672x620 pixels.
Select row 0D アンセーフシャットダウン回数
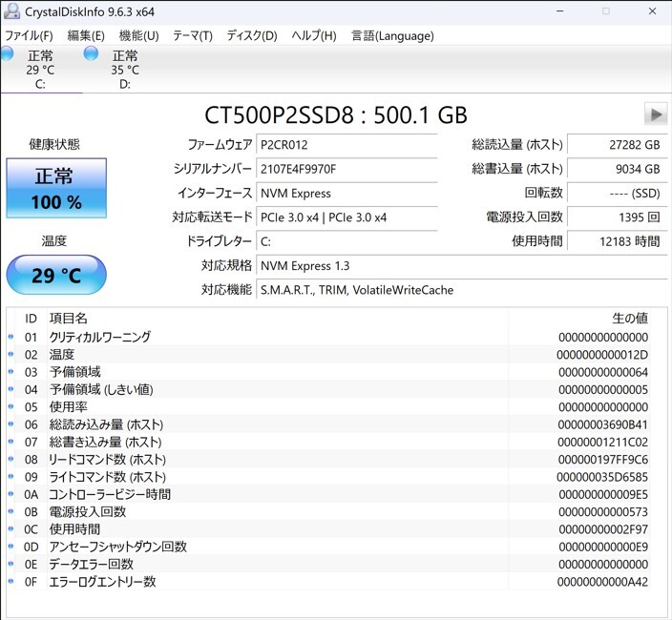tap(328, 547)
